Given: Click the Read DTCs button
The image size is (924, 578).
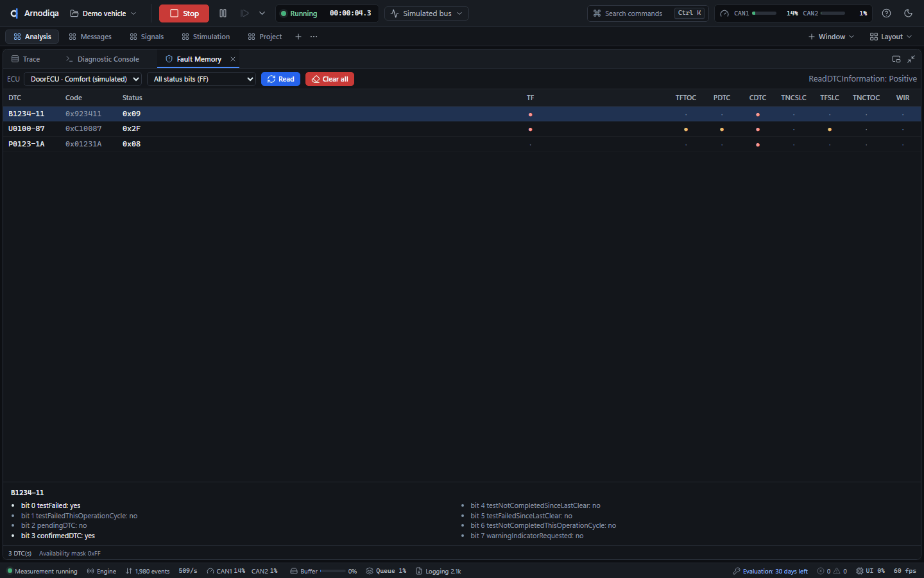Looking at the screenshot, I should point(280,79).
